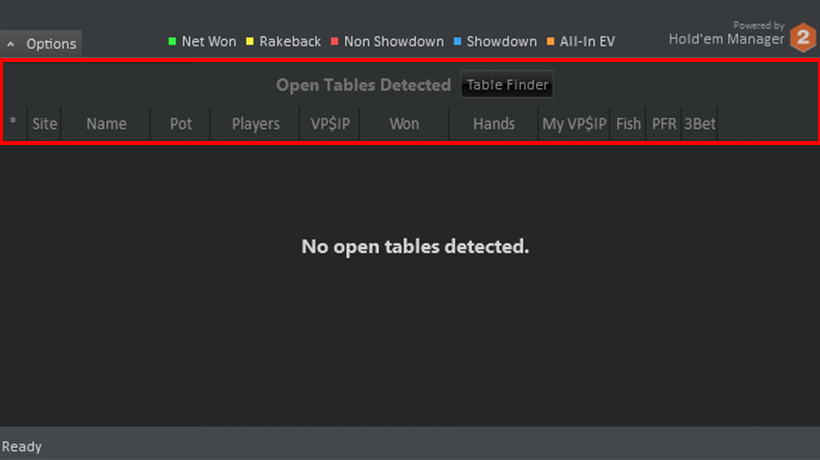Click the yellow Rakeback legend square
820x460 pixels.
coord(250,41)
